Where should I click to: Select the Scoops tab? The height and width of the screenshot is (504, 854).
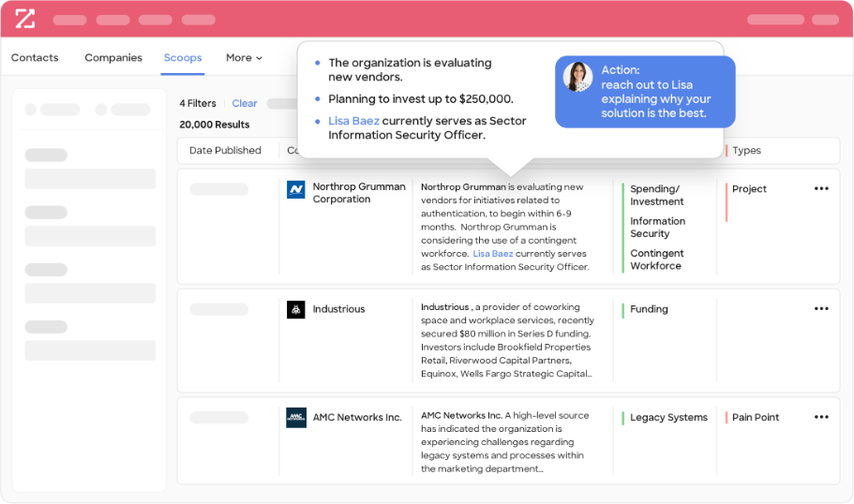coord(183,58)
